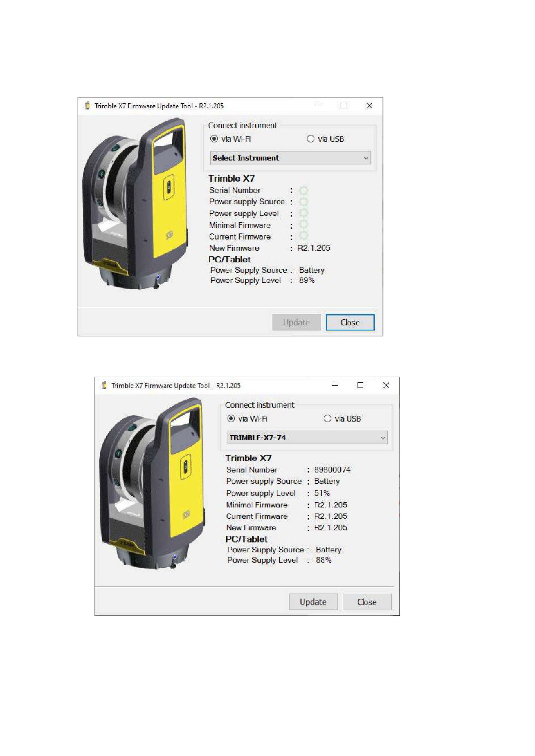Click the 51% power supply level value

(322, 493)
